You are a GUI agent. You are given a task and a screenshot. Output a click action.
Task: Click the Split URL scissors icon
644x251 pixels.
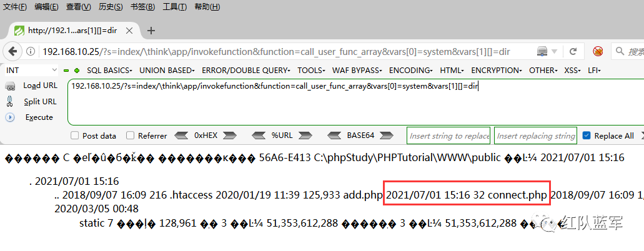tap(10, 102)
